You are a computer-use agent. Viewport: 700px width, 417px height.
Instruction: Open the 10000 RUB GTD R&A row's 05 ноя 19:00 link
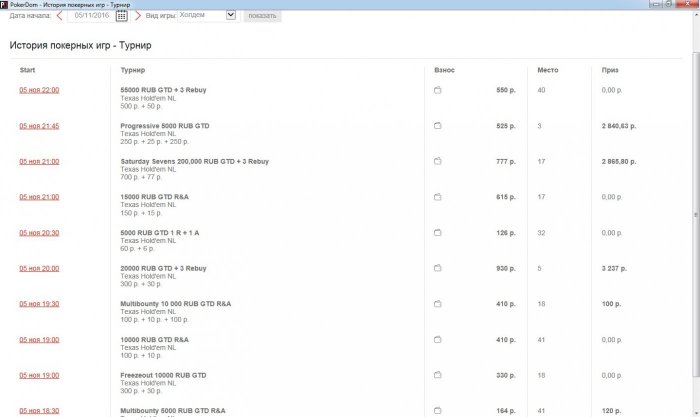39,340
